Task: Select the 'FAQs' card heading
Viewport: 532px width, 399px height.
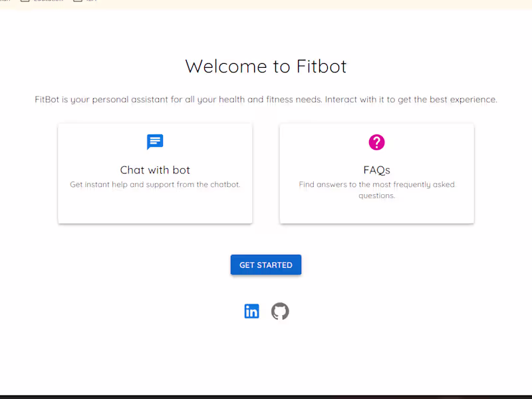Action: tap(376, 170)
